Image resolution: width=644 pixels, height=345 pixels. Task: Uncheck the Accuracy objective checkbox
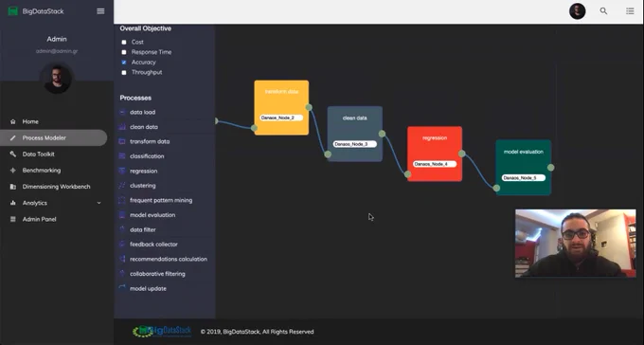coord(124,63)
